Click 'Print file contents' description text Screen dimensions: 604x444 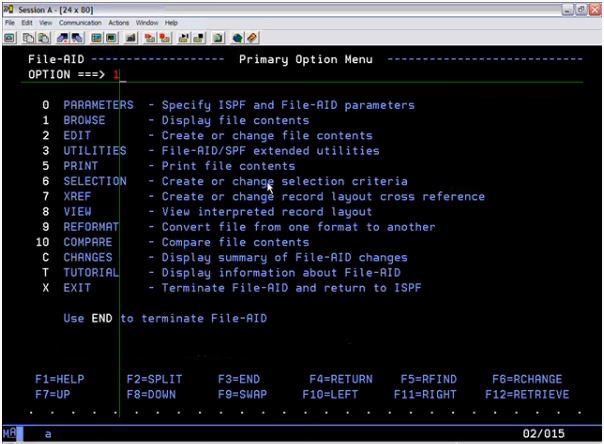pyautogui.click(x=228, y=166)
